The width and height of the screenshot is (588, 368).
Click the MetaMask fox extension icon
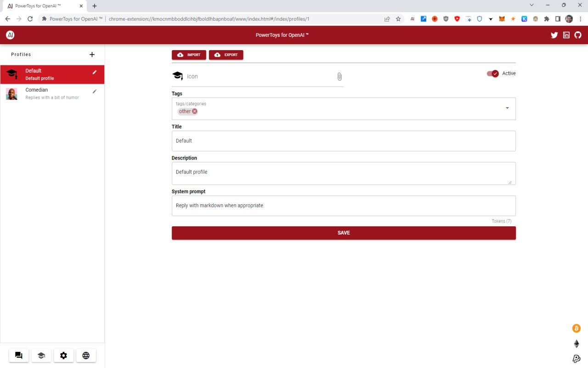502,19
